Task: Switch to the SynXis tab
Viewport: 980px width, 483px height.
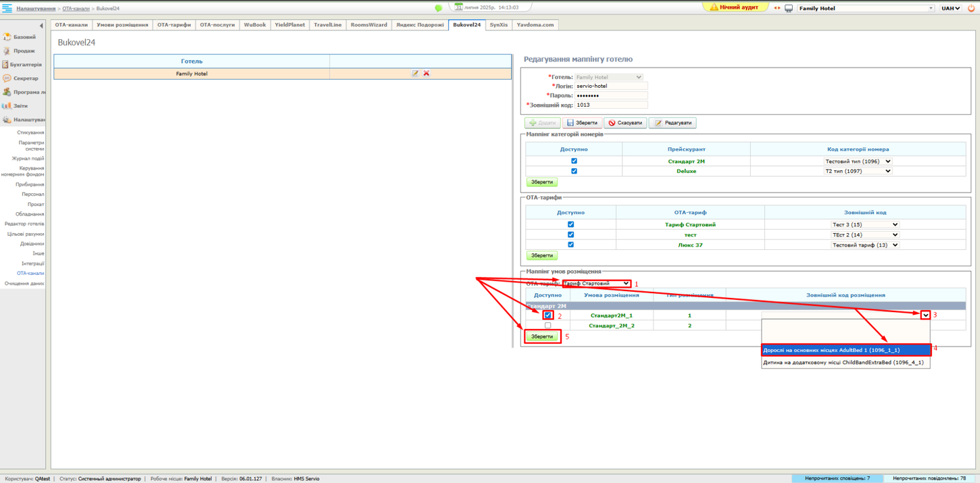Action: 498,24
